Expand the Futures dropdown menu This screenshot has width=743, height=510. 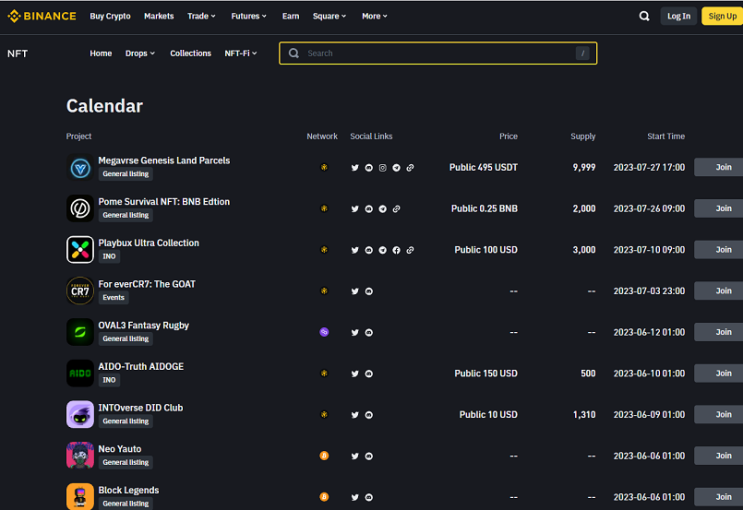[x=249, y=16]
